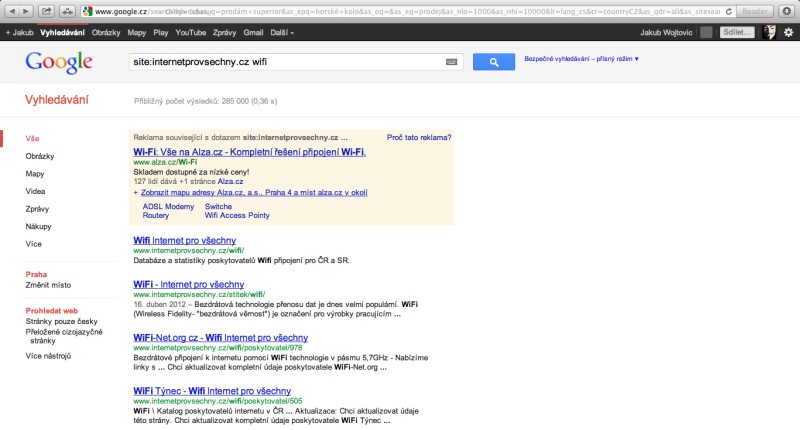
Task: Open the on-screen keyboard icon in search box
Action: coord(451,62)
